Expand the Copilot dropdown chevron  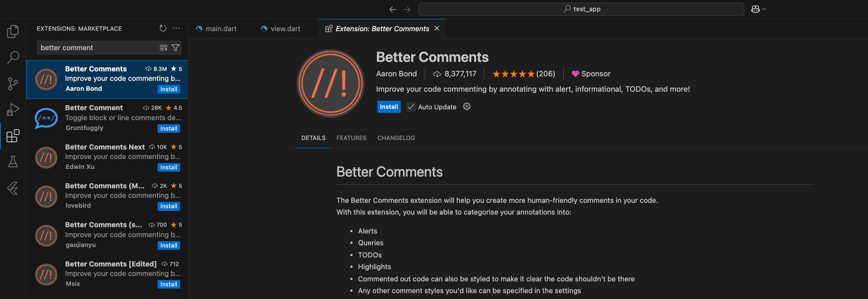[x=764, y=9]
